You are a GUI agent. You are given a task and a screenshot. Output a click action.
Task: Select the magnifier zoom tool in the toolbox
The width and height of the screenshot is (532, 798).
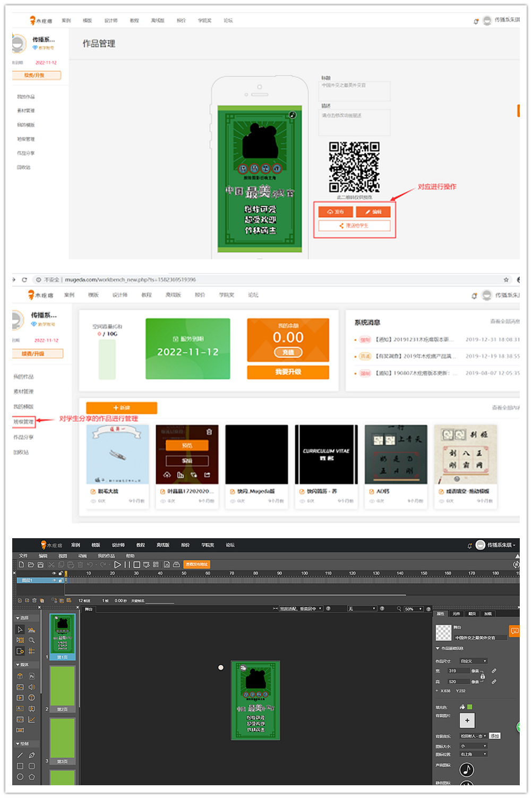(x=31, y=640)
